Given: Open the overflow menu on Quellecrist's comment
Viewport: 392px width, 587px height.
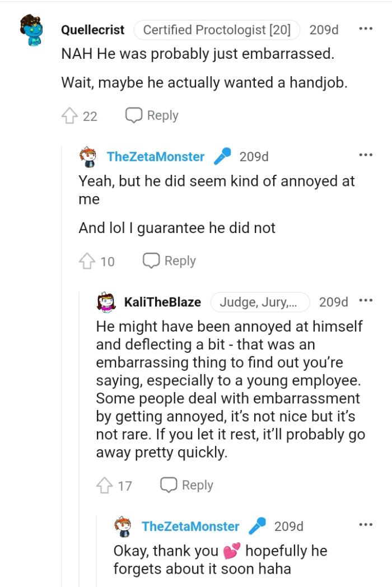Looking at the screenshot, I should point(365,28).
